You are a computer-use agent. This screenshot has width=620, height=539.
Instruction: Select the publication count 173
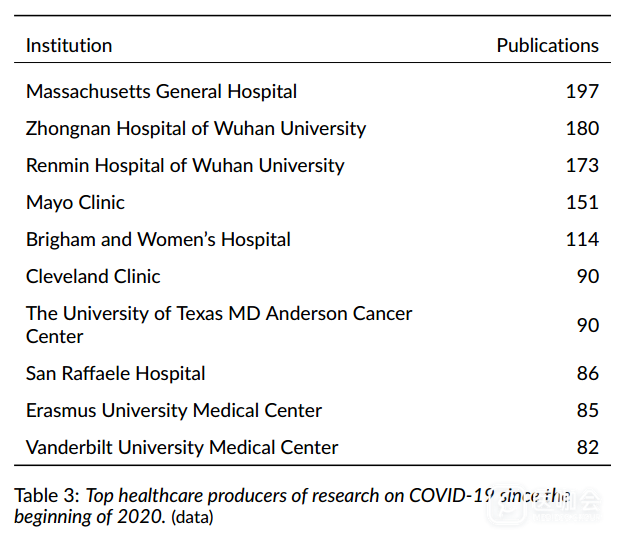pos(582,165)
